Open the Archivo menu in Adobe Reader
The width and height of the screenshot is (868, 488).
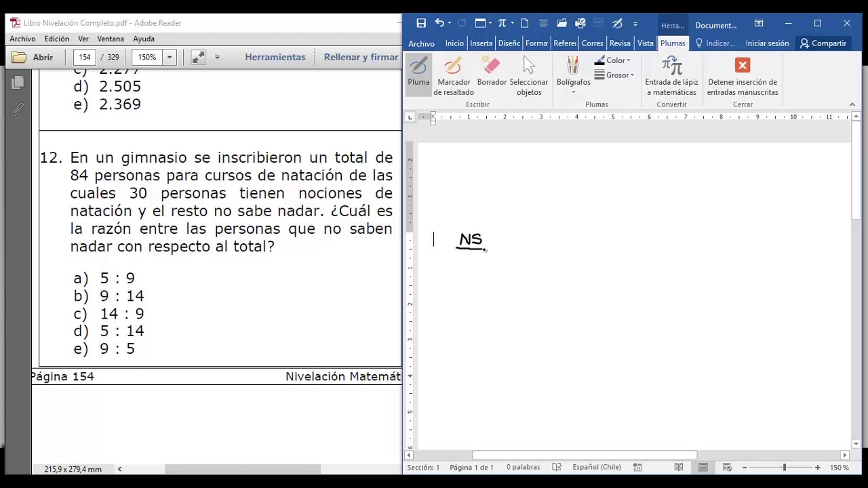22,39
